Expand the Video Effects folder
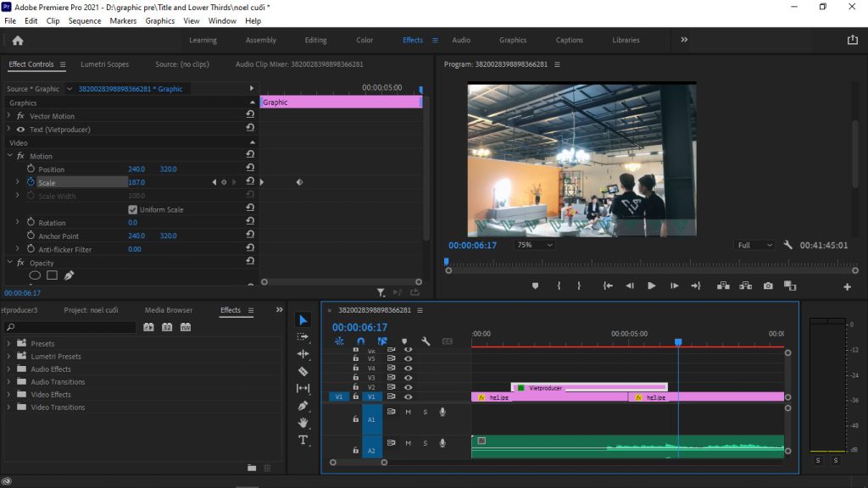 click(x=9, y=395)
